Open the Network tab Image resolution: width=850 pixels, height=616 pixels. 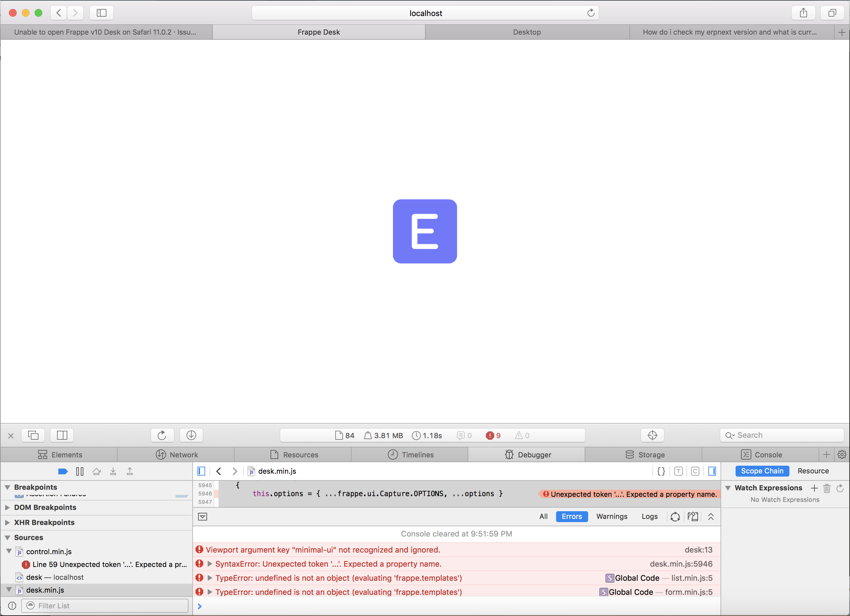[x=176, y=454]
